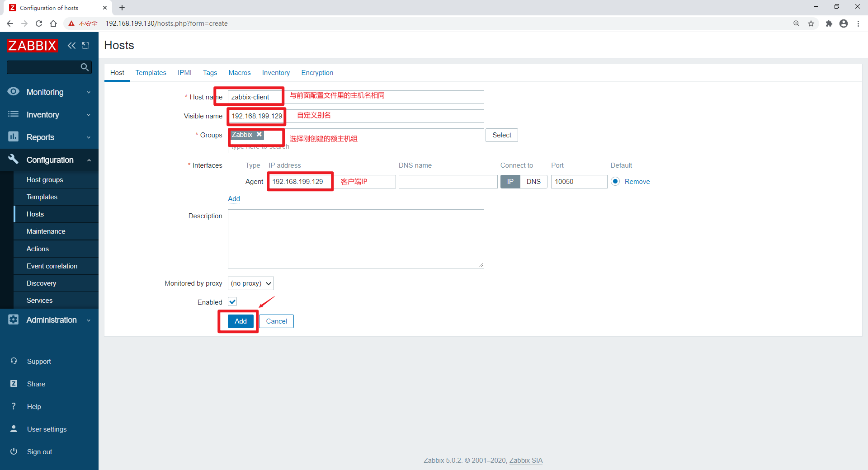Open Actions in sidebar
The image size is (868, 470).
point(56,249)
